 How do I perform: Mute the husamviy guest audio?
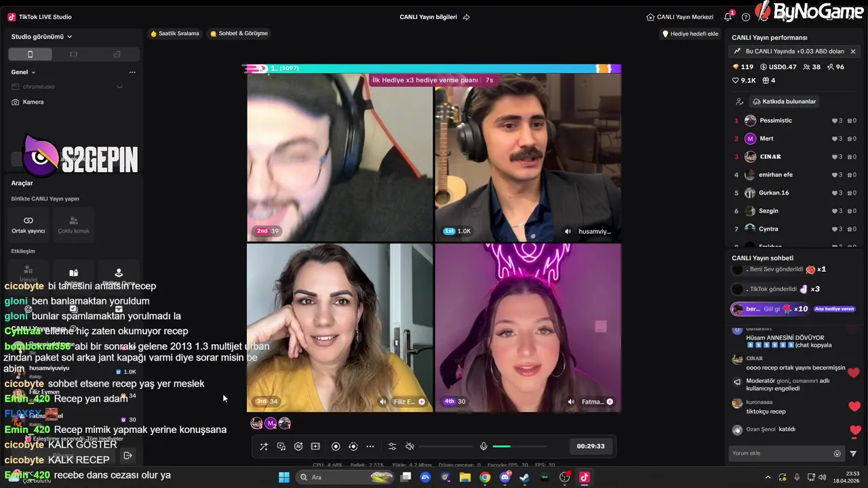(x=568, y=231)
